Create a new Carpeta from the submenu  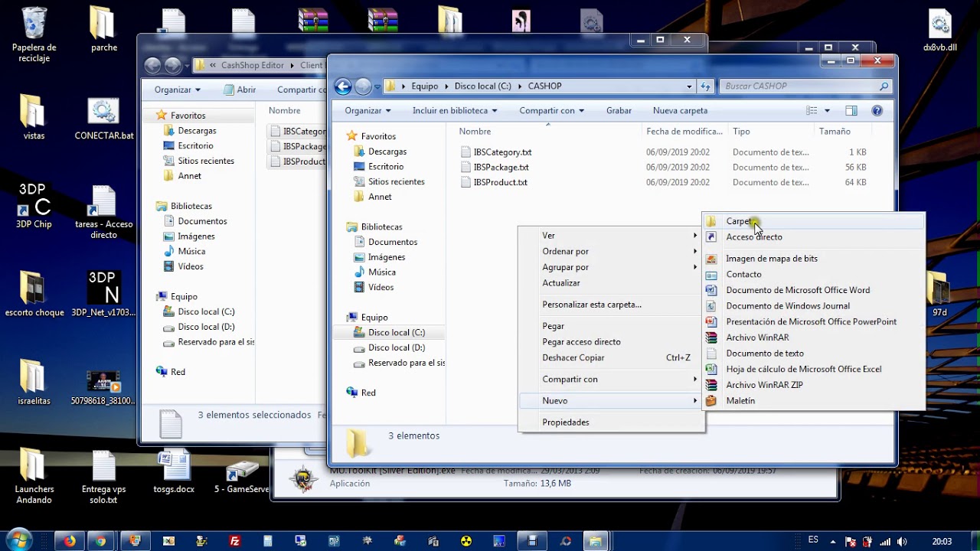tap(813, 221)
